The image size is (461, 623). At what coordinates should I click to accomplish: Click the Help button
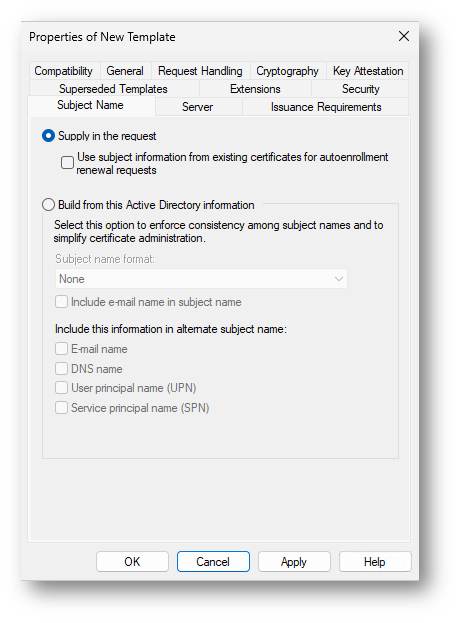click(375, 561)
